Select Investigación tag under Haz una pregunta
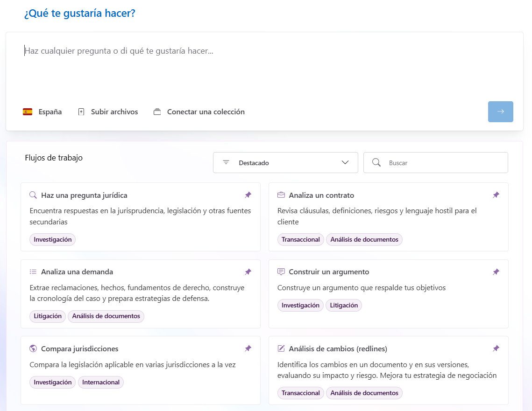Image resolution: width=532 pixels, height=411 pixels. 53,239
